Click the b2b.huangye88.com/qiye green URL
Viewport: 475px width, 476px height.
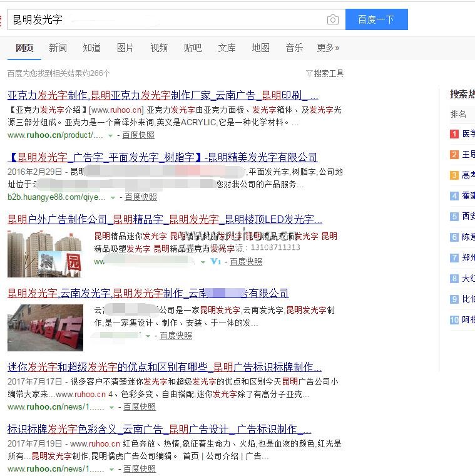point(56,197)
